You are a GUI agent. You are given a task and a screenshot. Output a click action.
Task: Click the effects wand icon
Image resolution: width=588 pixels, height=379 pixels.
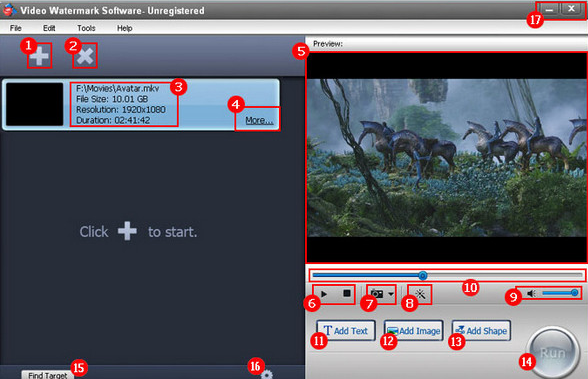(x=420, y=294)
